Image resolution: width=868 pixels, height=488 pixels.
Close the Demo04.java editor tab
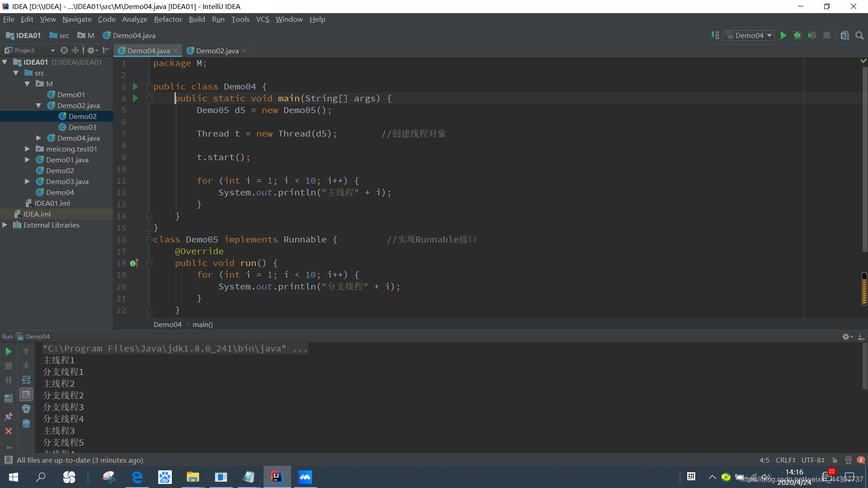(176, 51)
